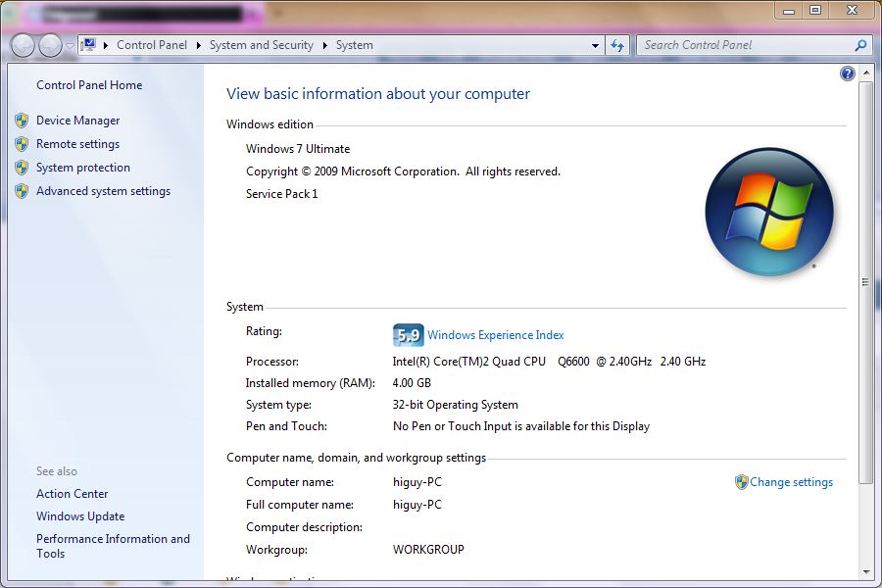
Task: Go to System and Security breadcrumb
Action: tap(261, 45)
